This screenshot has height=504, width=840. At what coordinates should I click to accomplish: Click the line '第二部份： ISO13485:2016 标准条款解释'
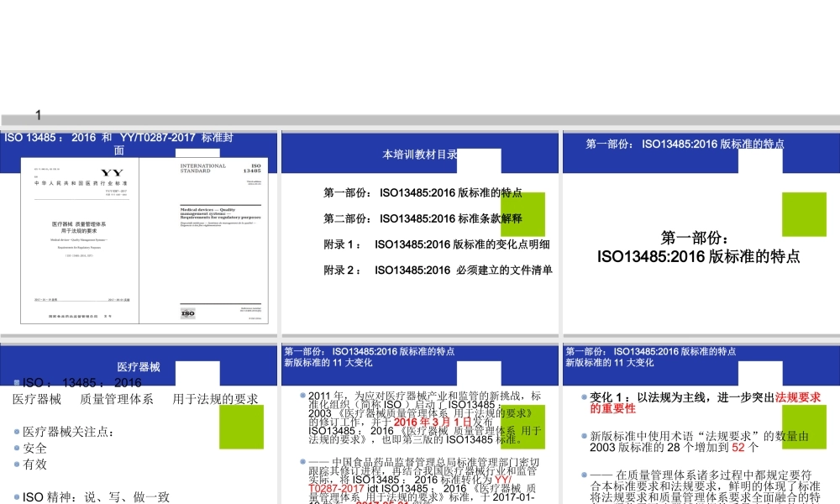coord(423,218)
